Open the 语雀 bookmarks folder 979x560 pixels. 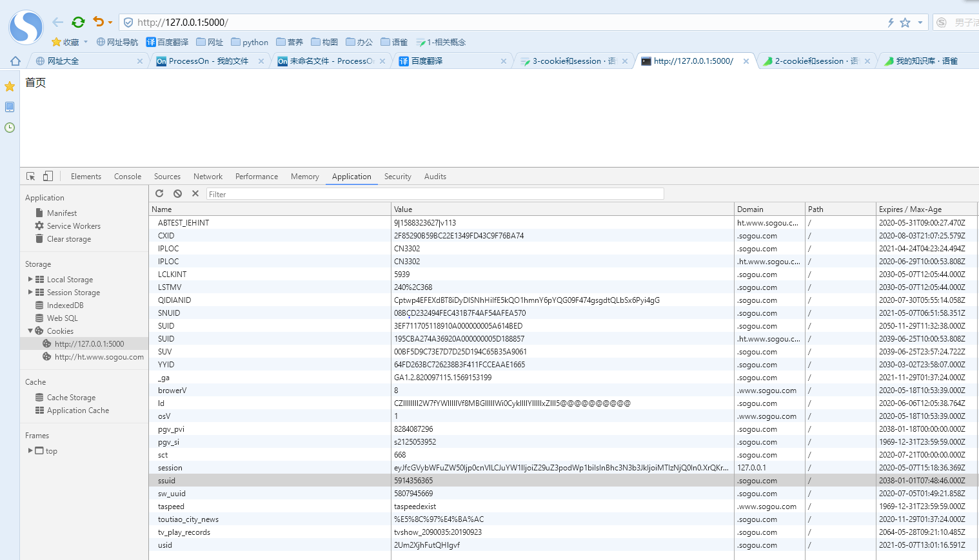pos(394,42)
